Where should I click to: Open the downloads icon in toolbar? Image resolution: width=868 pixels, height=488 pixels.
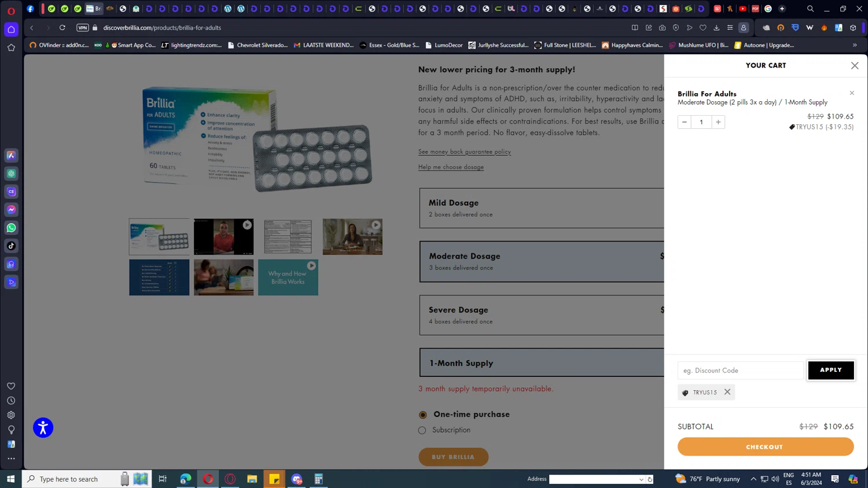click(716, 28)
